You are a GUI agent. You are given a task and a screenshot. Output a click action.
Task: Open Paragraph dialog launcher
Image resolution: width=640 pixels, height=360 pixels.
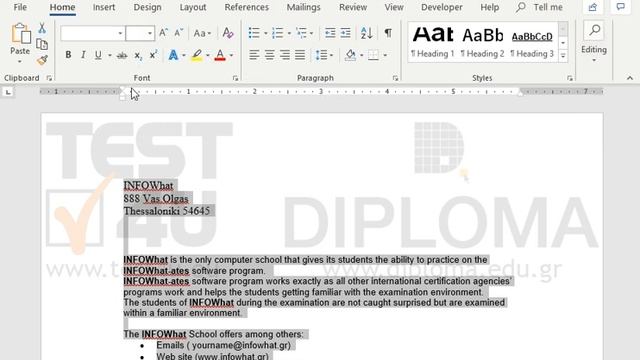(395, 78)
